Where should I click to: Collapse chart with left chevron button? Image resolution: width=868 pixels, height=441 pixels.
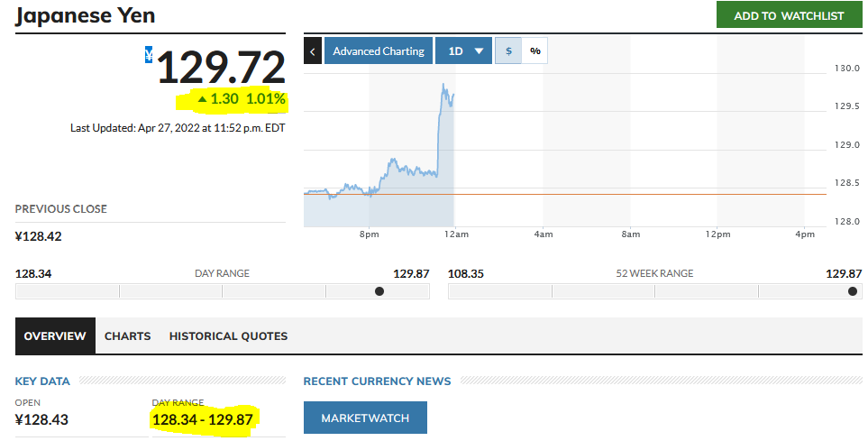coord(313,51)
